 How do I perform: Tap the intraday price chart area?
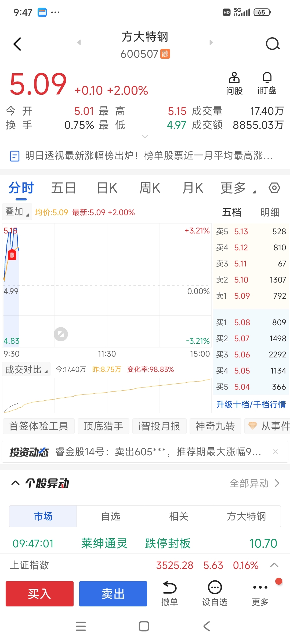107,285
